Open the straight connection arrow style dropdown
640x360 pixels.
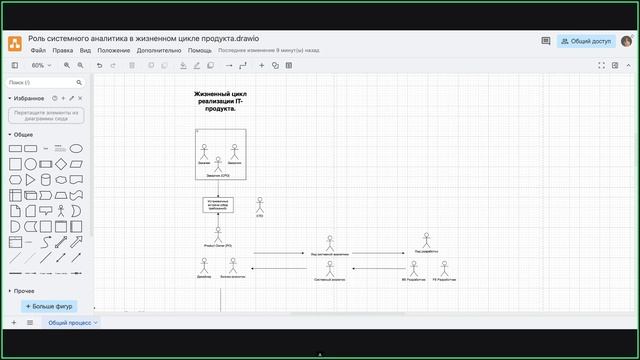[229, 65]
